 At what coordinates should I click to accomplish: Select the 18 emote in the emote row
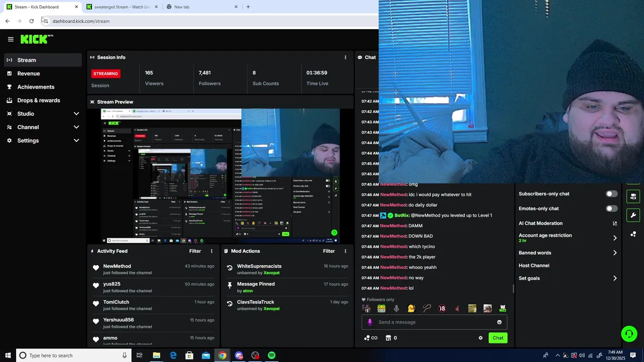click(x=442, y=309)
